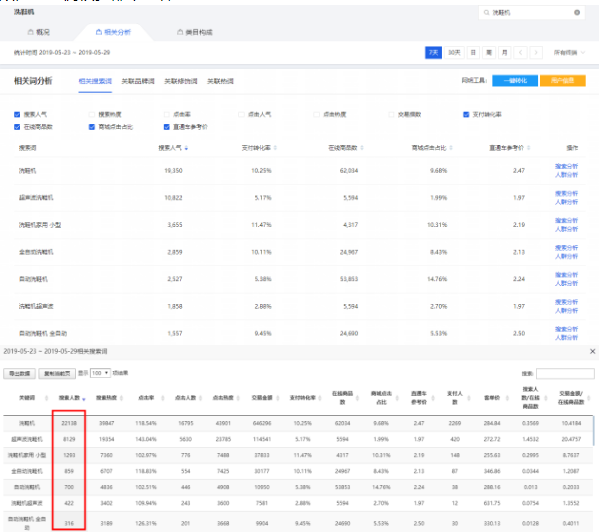Uncheck the 直通车参考价 checkbox
601x532 pixels.
(166, 127)
